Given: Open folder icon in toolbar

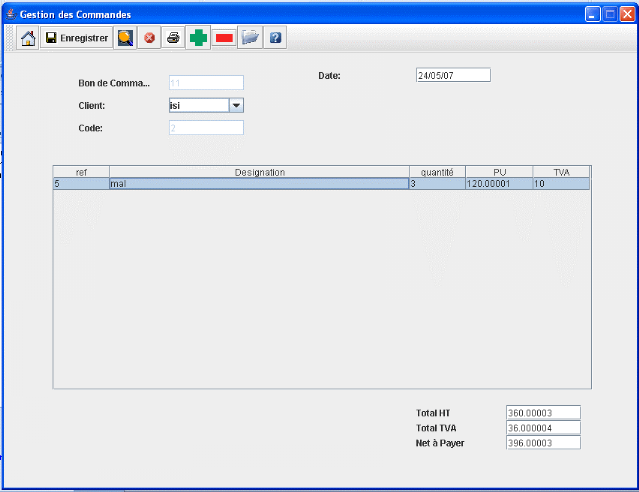Looking at the screenshot, I should [x=250, y=38].
